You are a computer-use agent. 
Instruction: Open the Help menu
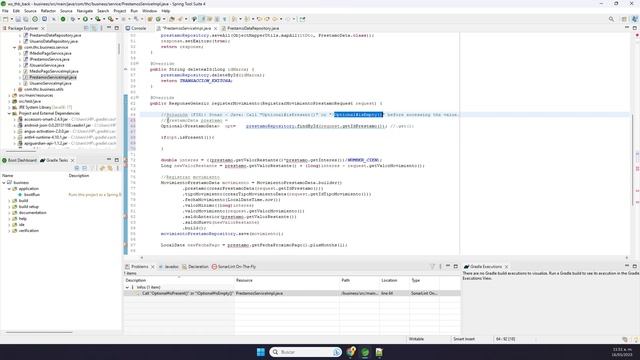pos(165,11)
